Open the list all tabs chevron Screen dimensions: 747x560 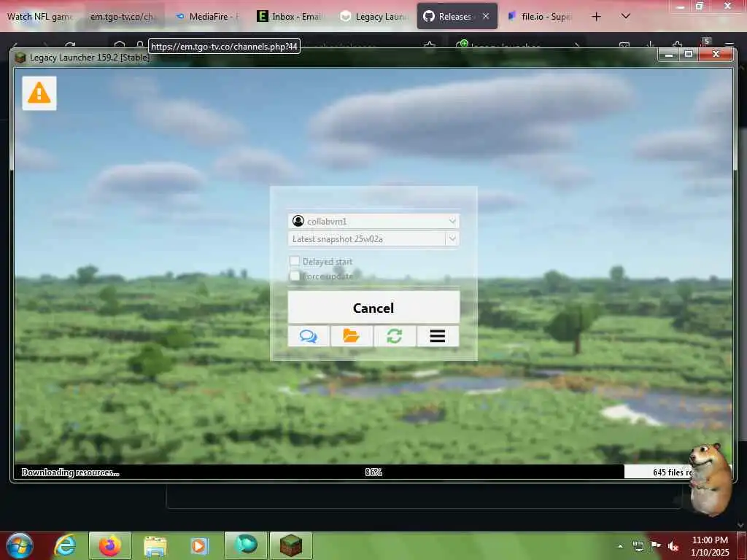(x=626, y=16)
